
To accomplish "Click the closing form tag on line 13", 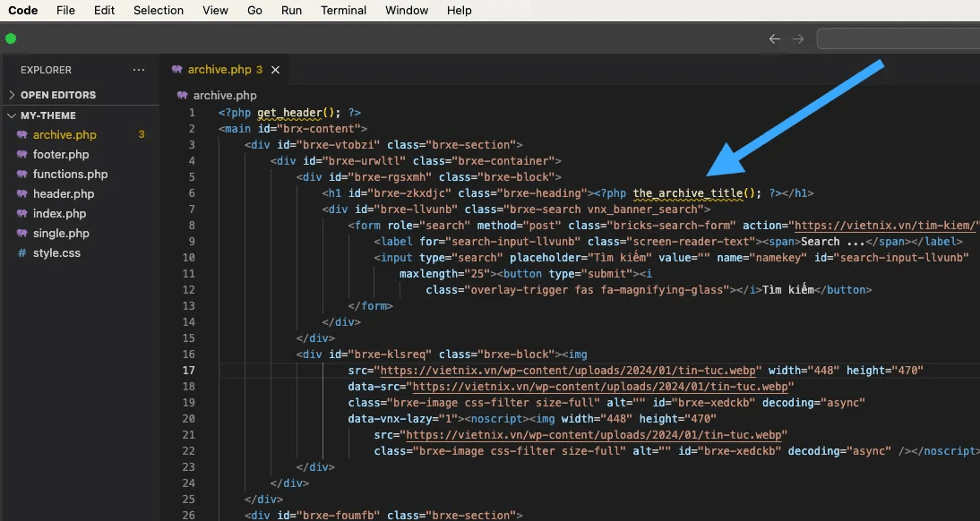I will [370, 306].
